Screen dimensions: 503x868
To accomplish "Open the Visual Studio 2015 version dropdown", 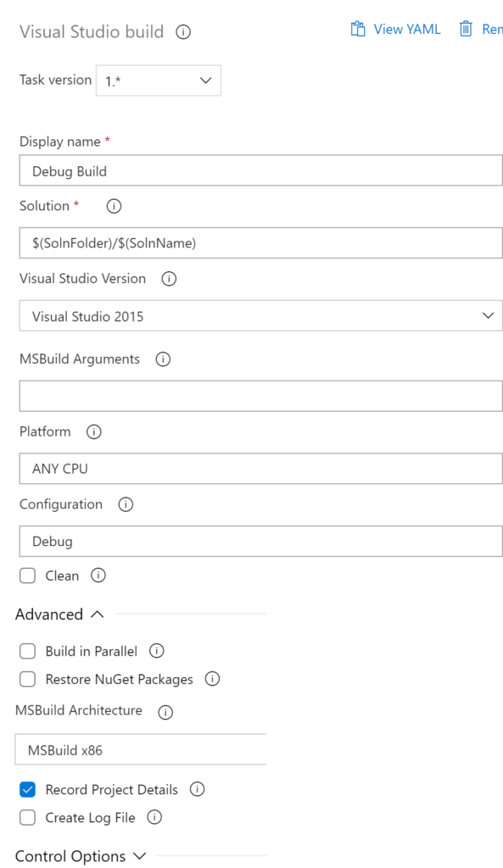I will point(261,315).
